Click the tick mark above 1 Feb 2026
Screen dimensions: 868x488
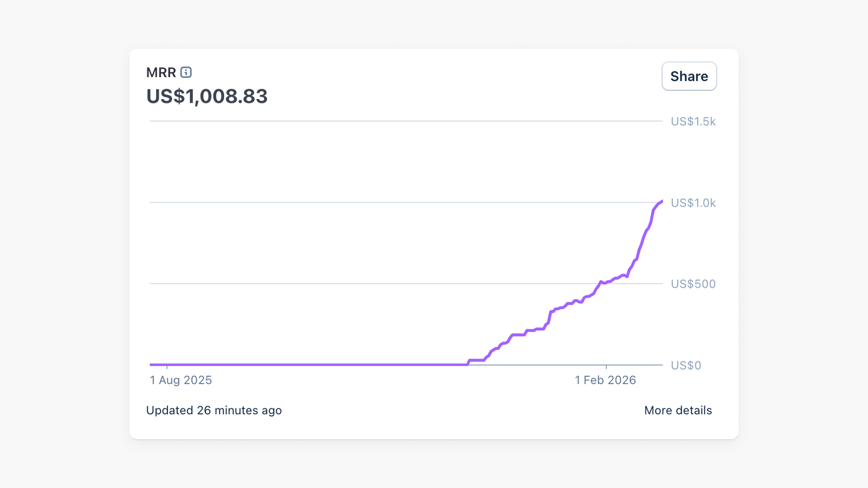pos(606,366)
